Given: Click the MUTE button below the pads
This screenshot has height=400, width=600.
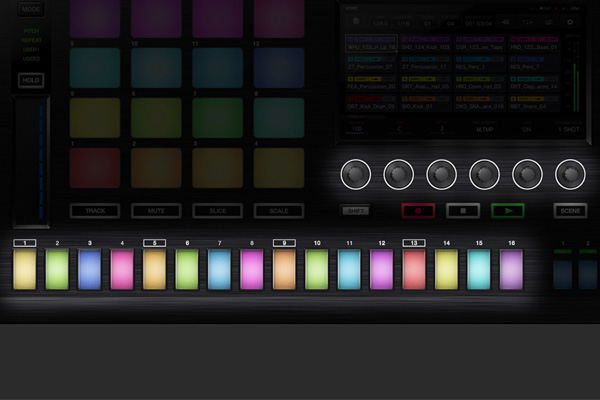Looking at the screenshot, I should pos(156,211).
